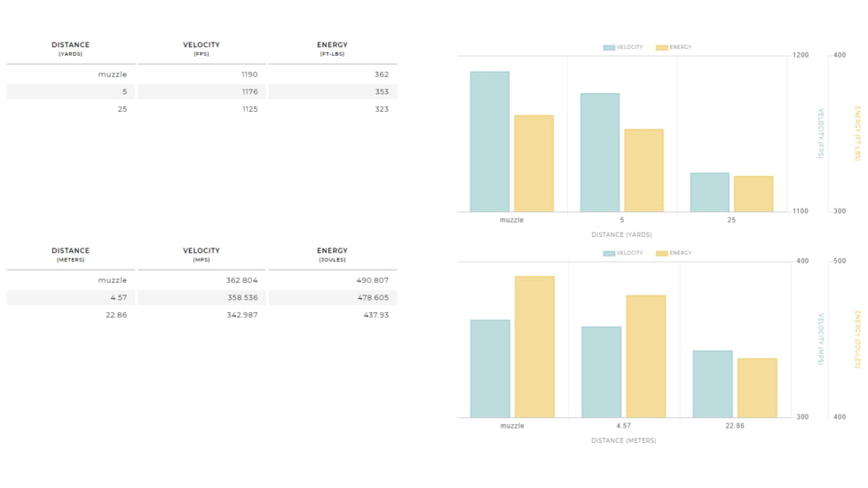The image size is (868, 488).
Task: Click the Distance (Yards) column header
Action: (70, 49)
